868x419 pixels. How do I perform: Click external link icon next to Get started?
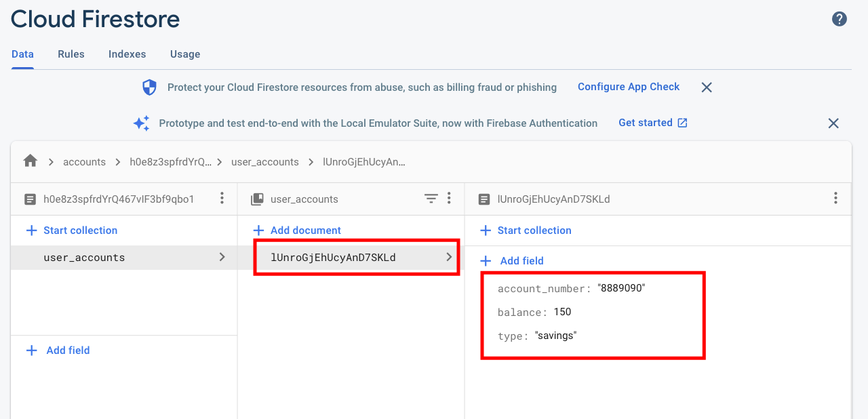[x=683, y=123]
